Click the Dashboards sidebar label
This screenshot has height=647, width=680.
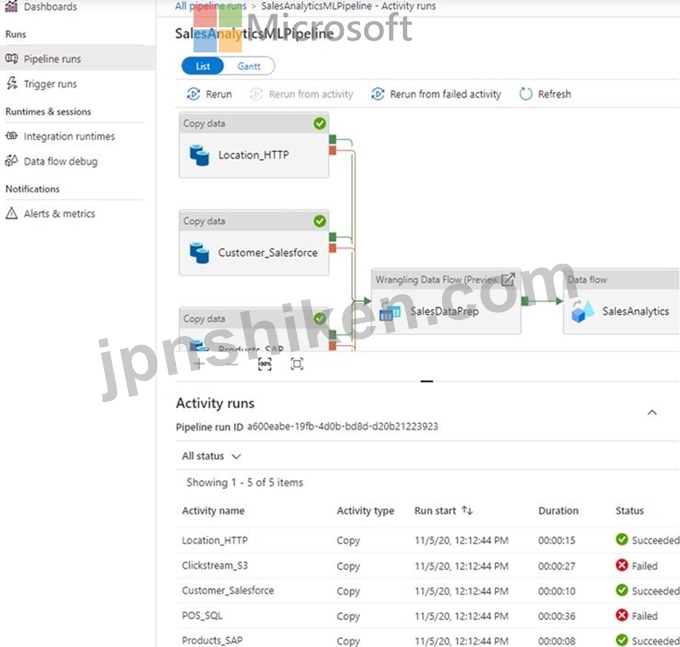point(50,7)
